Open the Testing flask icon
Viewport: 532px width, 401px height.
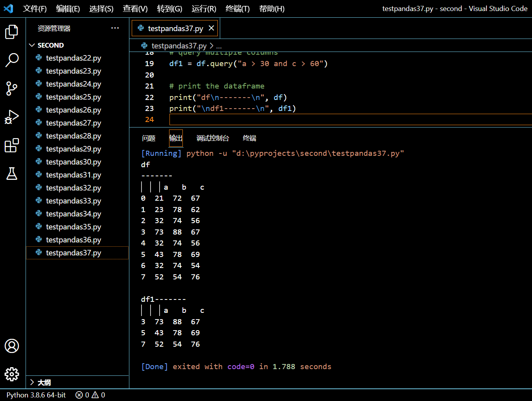[x=12, y=174]
